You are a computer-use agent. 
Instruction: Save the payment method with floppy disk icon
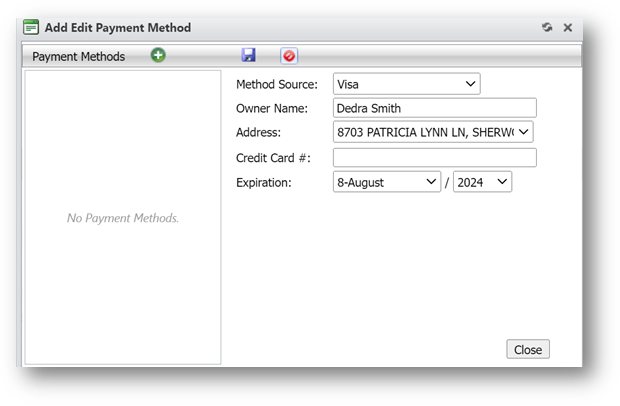[x=249, y=55]
